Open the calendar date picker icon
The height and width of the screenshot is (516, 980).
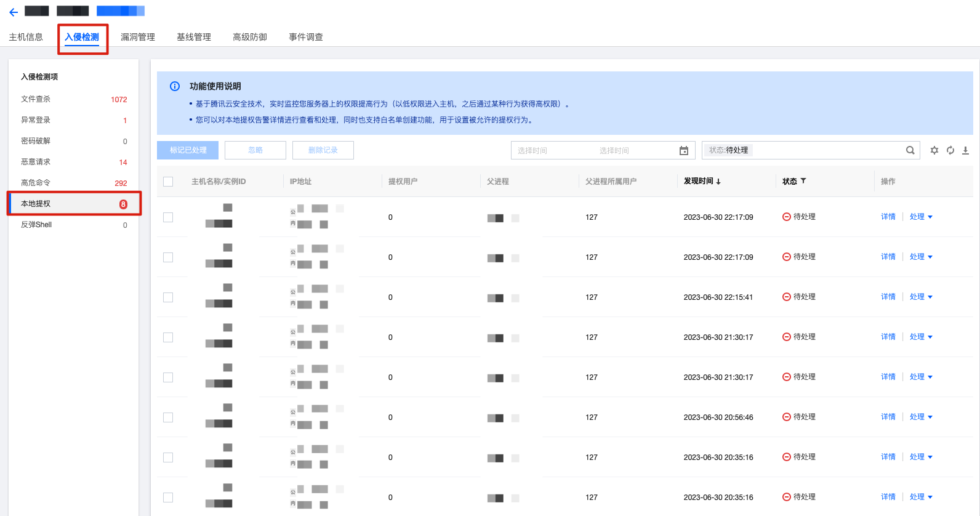[x=683, y=151]
